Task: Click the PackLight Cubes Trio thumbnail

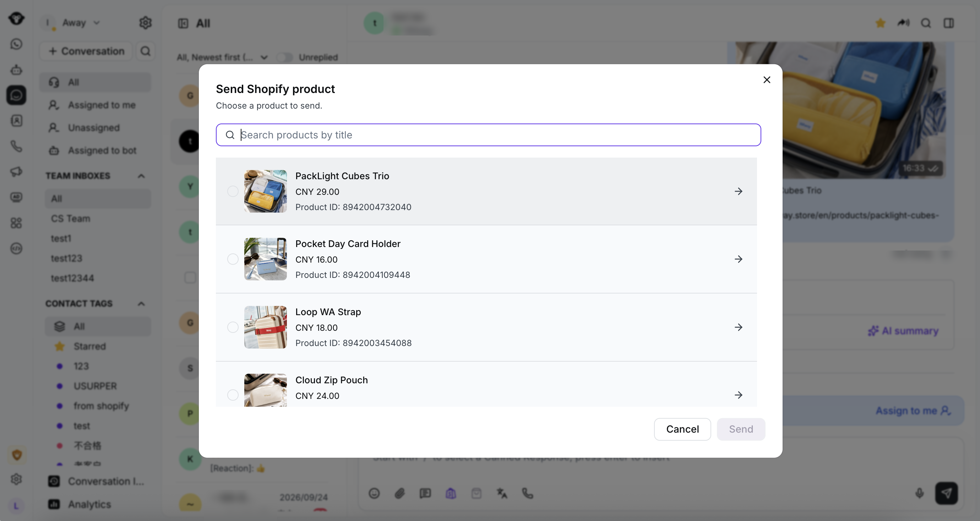Action: click(266, 191)
